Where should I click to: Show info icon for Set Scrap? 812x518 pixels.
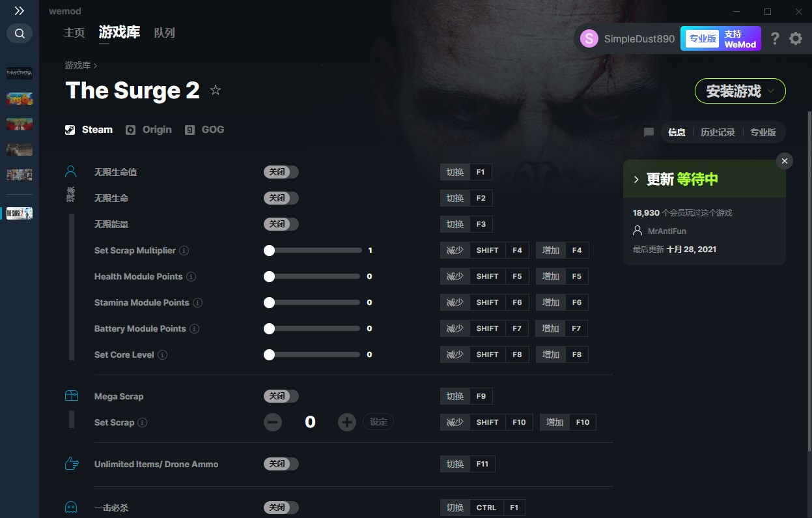142,422
